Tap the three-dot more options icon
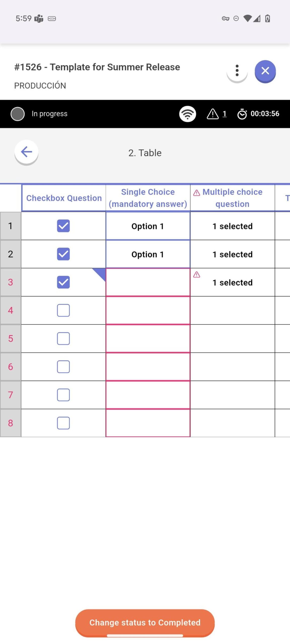 (x=237, y=71)
